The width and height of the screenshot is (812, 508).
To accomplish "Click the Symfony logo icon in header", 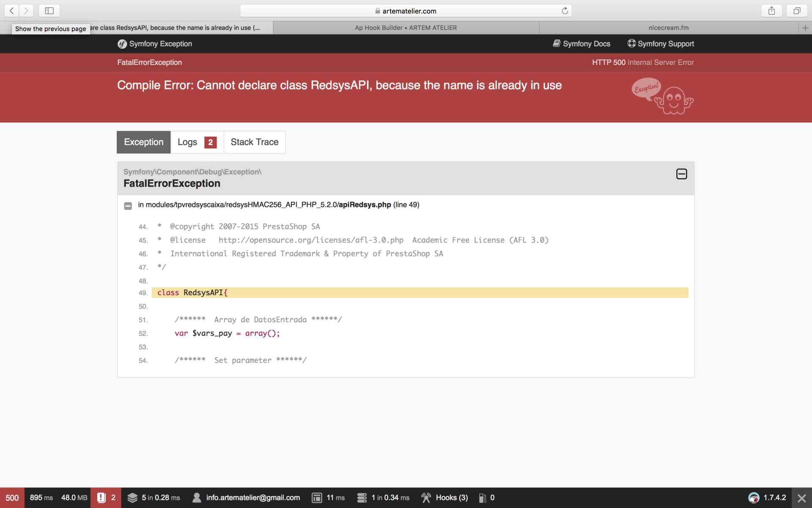I will click(x=122, y=44).
